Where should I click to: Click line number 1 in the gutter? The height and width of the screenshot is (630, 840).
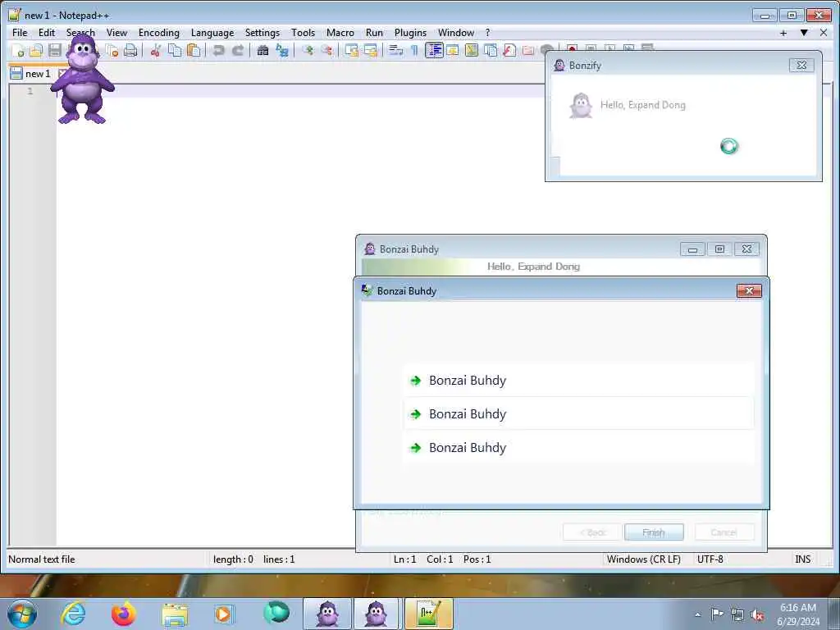click(30, 91)
